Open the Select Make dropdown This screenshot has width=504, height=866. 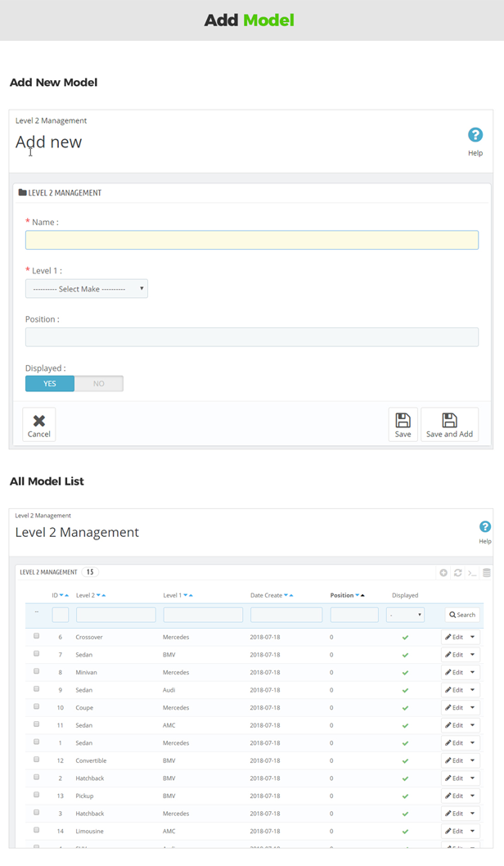(87, 289)
